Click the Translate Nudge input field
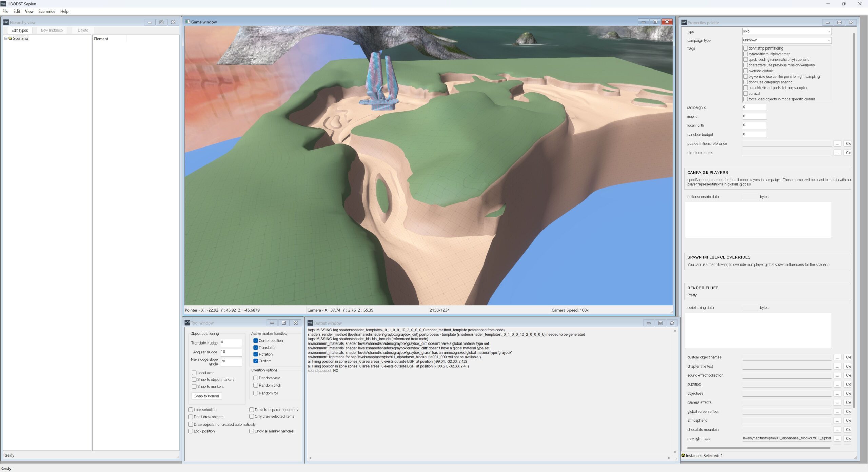 point(231,342)
